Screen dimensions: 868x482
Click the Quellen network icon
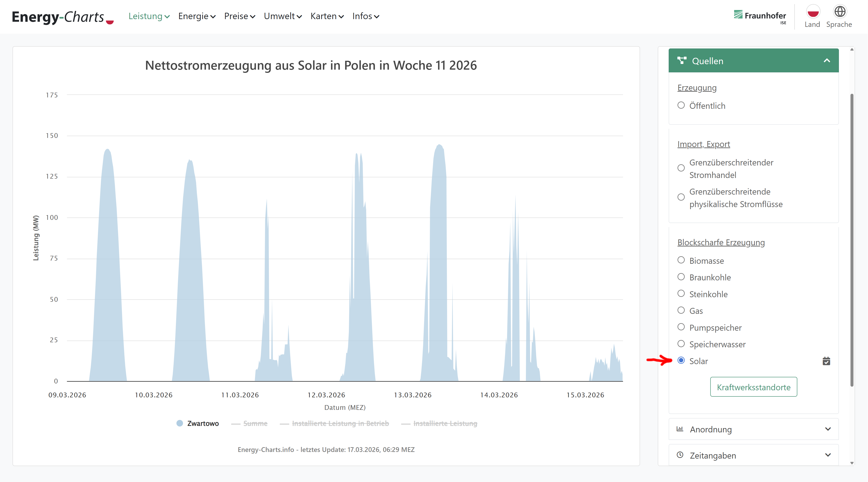(x=682, y=61)
